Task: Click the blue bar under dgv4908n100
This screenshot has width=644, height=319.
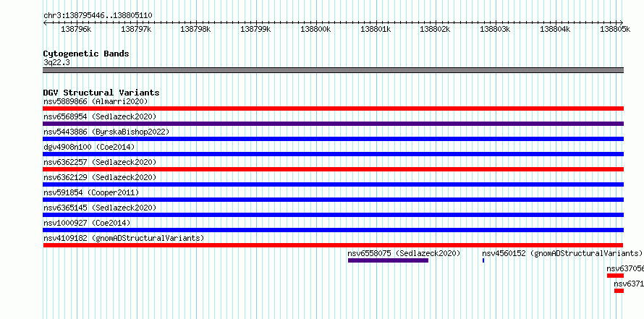Action: 334,154
